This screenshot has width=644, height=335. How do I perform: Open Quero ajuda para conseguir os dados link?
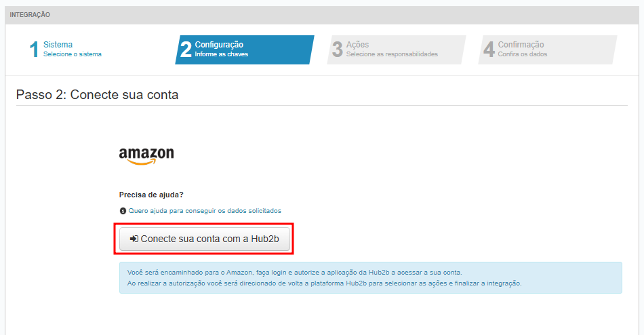pos(205,211)
